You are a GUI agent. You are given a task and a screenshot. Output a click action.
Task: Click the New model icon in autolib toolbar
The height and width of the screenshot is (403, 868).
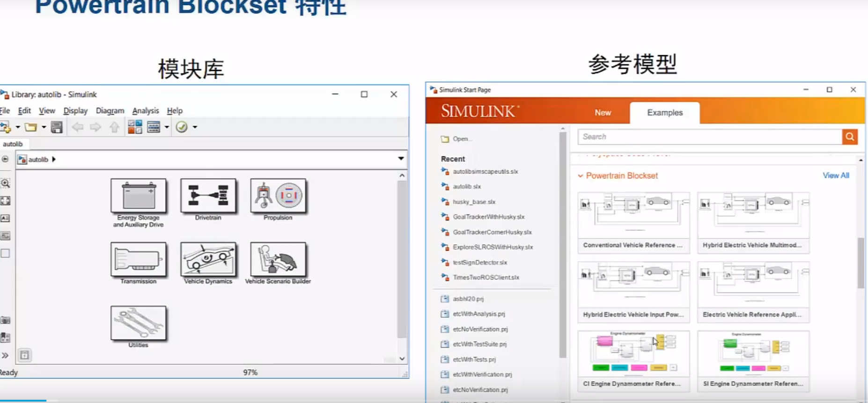6,127
